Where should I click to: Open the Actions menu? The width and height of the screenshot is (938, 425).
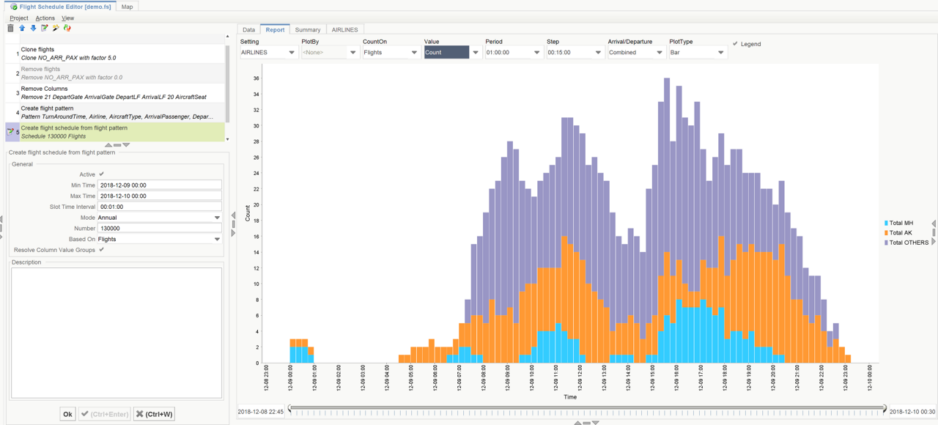click(x=45, y=18)
